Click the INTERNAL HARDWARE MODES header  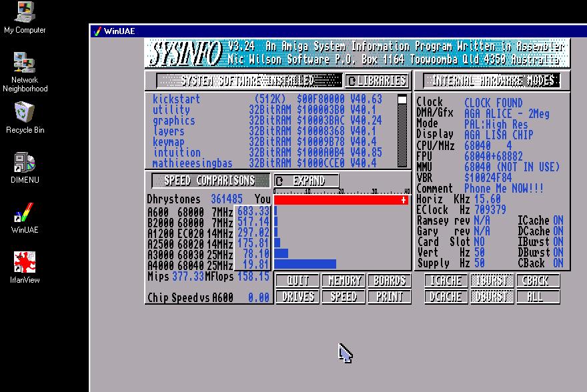tap(492, 81)
